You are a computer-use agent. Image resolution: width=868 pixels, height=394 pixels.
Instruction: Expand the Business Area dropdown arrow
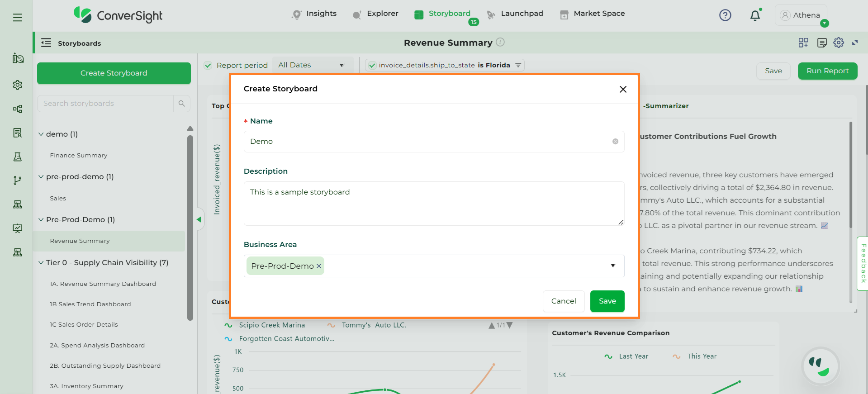click(x=612, y=266)
